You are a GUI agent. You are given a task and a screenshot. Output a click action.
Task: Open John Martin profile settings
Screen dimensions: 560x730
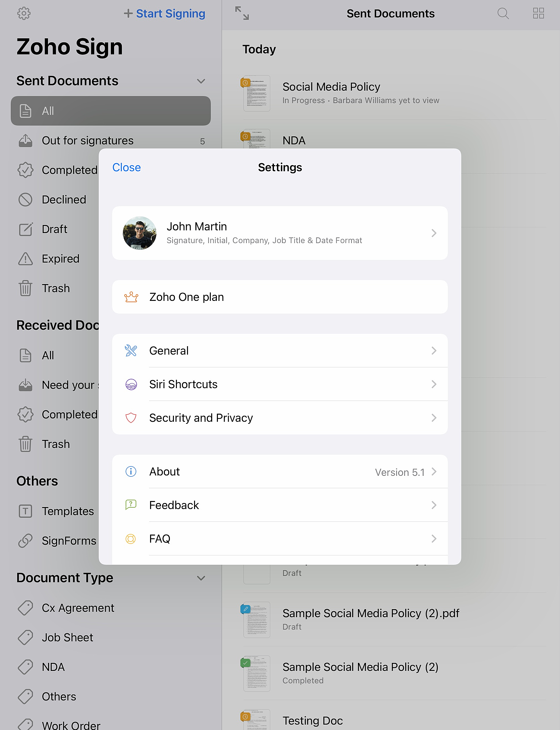(x=280, y=233)
